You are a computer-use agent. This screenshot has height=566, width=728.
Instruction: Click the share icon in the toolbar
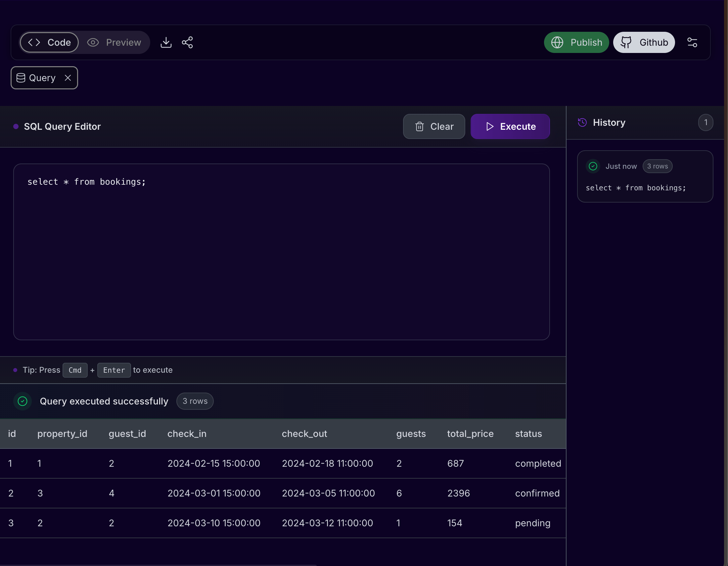click(x=187, y=42)
